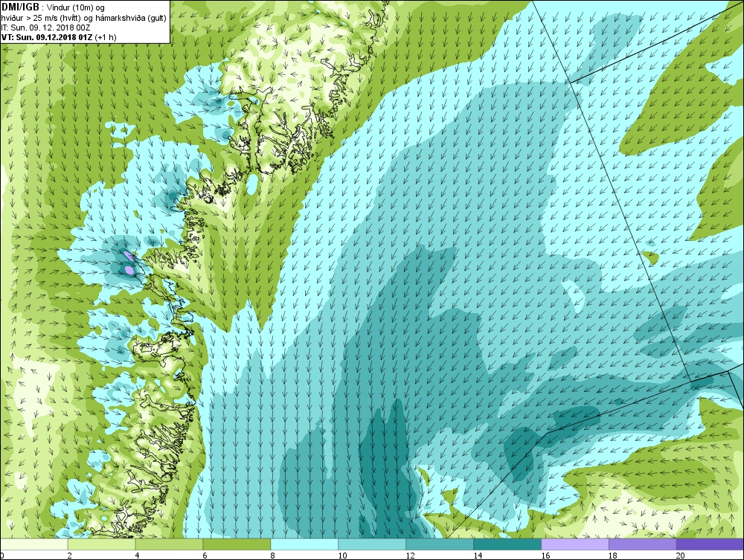Click the legend scale label '8'
Screen dimensions: 744x560
[x=273, y=556]
